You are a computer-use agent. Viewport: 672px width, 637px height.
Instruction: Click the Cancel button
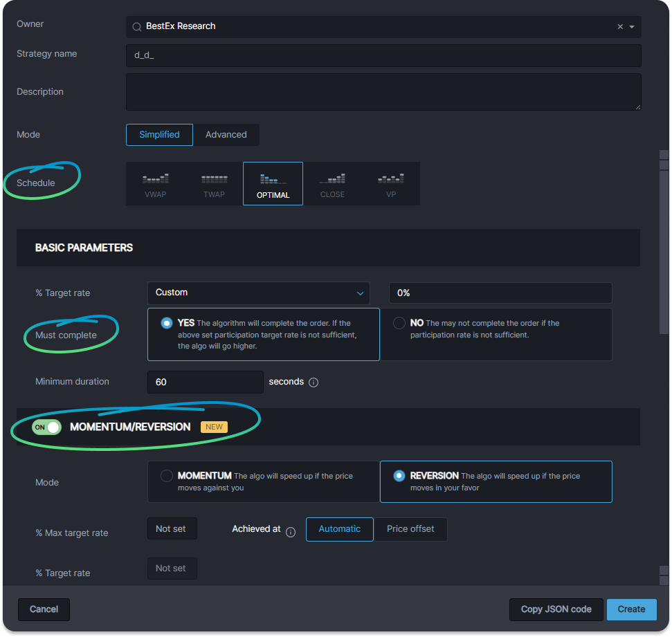click(44, 609)
